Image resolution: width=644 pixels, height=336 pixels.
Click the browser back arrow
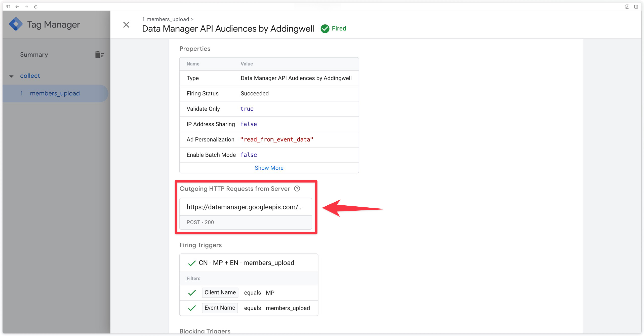[x=17, y=7]
